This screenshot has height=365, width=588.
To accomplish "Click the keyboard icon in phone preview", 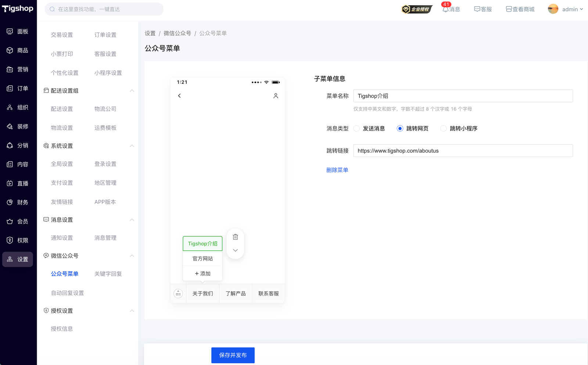I will tap(178, 294).
